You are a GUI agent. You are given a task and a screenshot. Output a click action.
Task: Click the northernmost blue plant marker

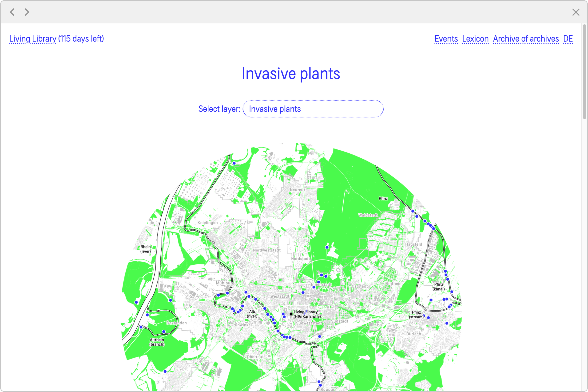point(234,163)
